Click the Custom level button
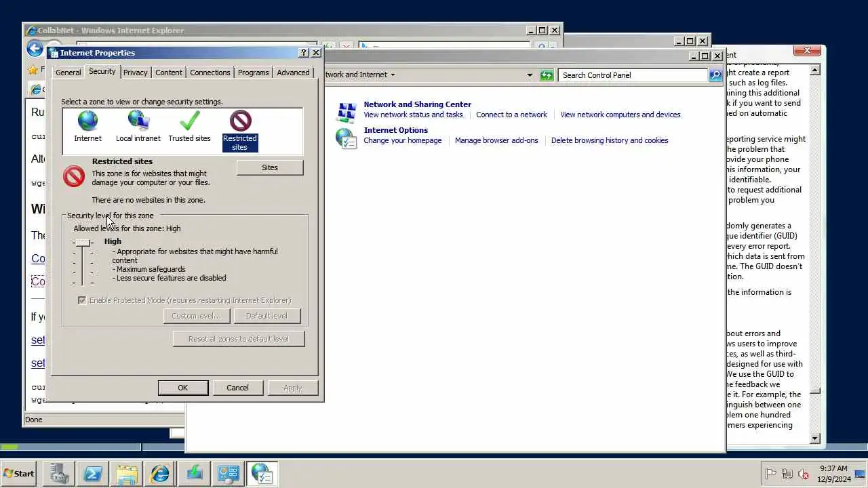The height and width of the screenshot is (488, 868). (x=196, y=316)
